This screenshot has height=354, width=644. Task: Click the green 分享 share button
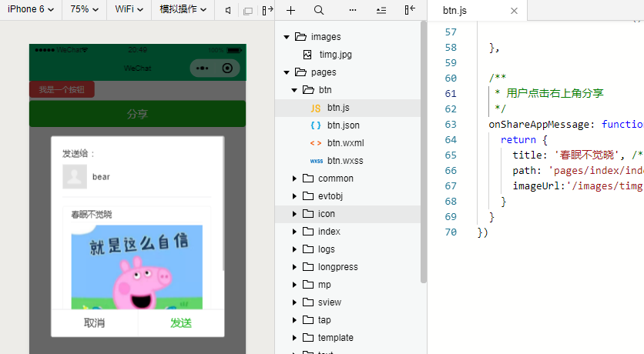coord(138,114)
